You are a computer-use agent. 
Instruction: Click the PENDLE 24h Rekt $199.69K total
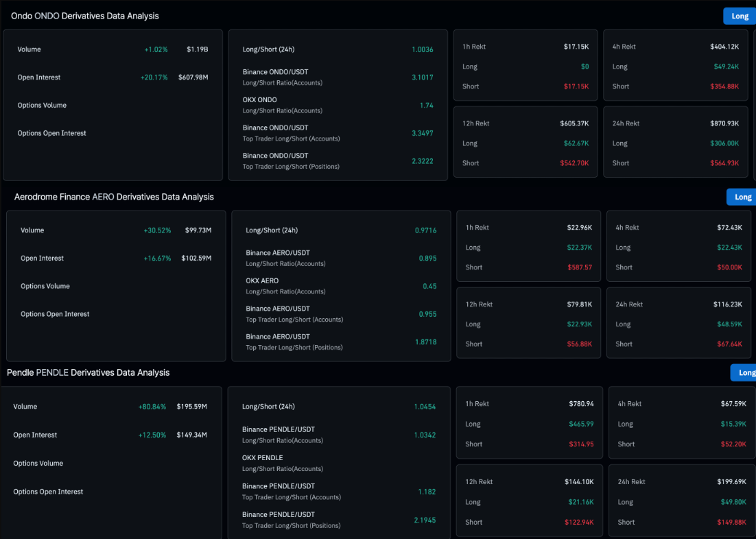[x=732, y=482]
